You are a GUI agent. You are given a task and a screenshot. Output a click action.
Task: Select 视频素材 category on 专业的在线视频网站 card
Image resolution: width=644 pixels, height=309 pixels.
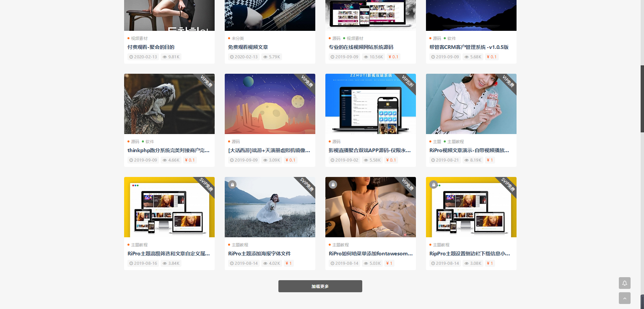(x=355, y=39)
